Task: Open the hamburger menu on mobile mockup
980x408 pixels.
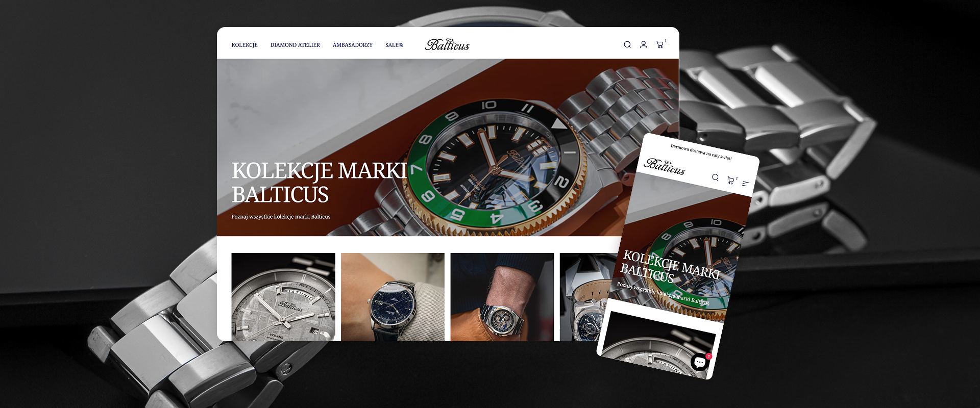Action: click(x=745, y=184)
